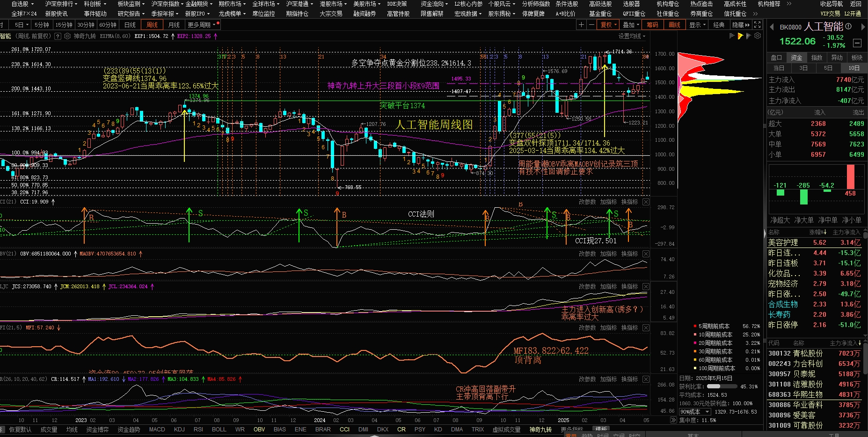Open stock 300132 青松股份 row

814,353
